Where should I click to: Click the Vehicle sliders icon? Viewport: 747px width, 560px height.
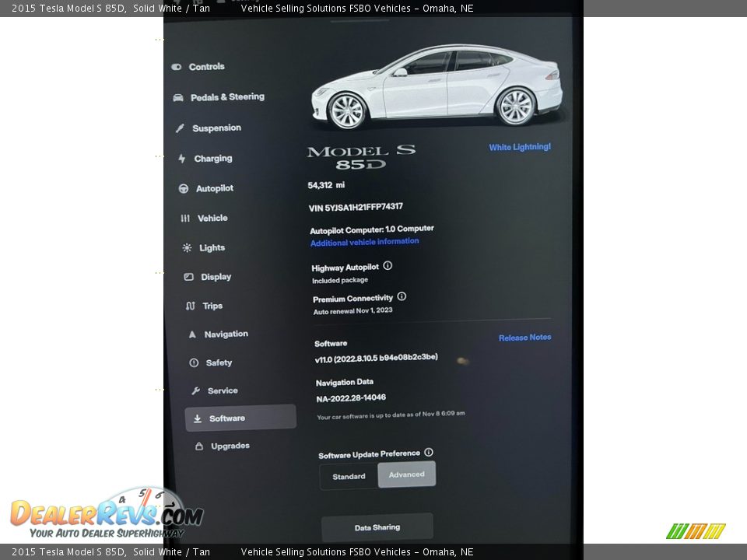tap(185, 218)
